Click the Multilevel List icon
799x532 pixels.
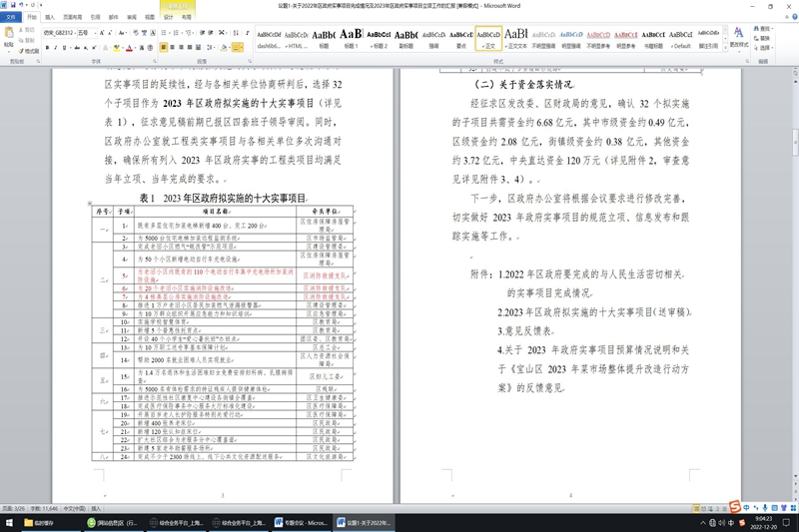pyautogui.click(x=189, y=33)
